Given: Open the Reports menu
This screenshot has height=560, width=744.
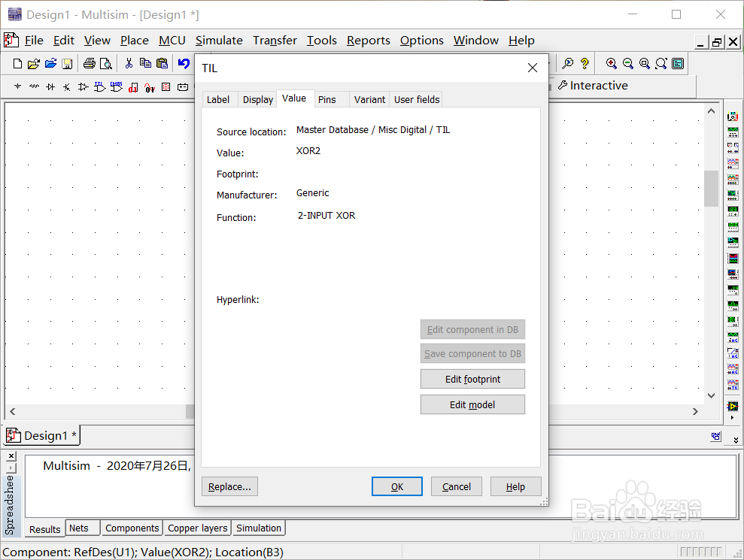Looking at the screenshot, I should click(368, 41).
